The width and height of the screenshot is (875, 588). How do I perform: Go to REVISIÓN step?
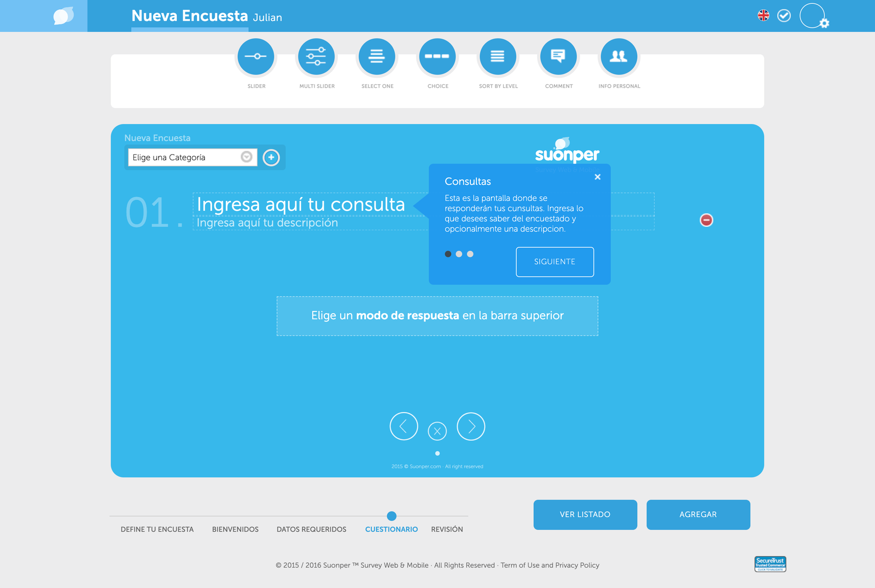point(447,530)
